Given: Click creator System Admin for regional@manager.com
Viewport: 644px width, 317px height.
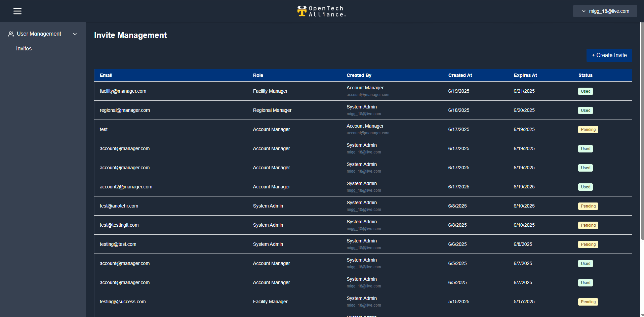Looking at the screenshot, I should pos(362,107).
